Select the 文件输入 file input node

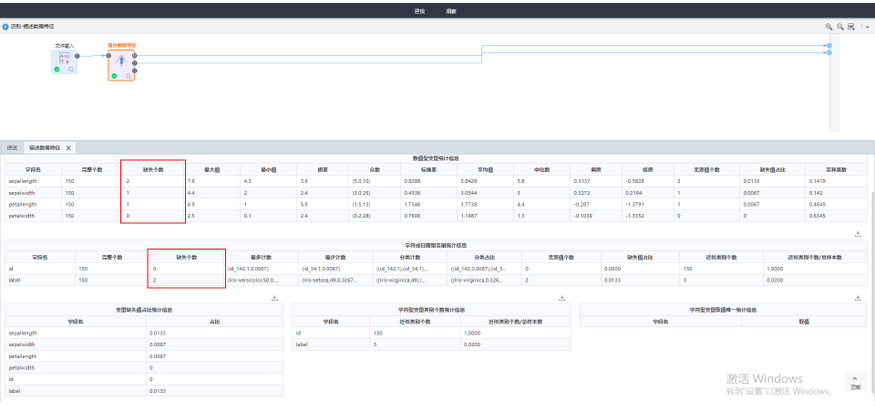(64, 59)
